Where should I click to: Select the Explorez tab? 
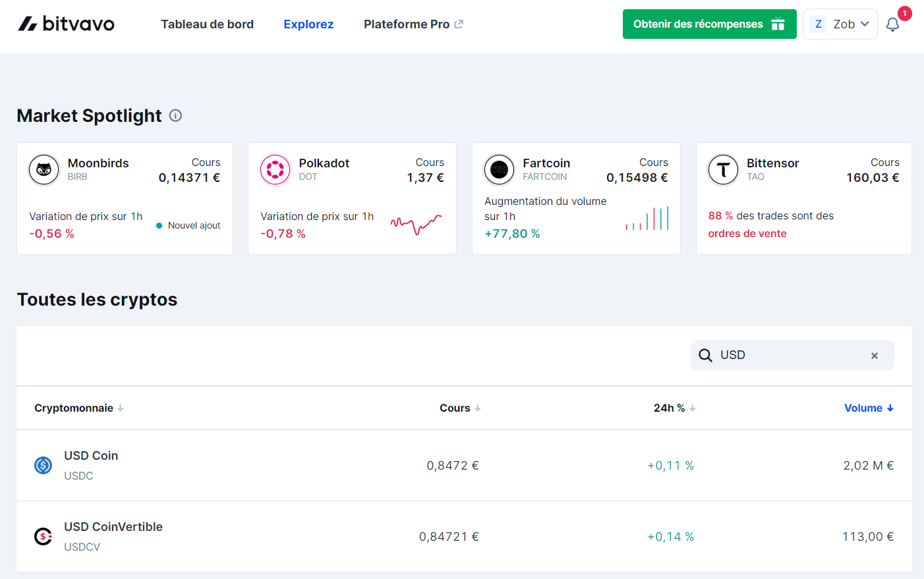coord(308,24)
